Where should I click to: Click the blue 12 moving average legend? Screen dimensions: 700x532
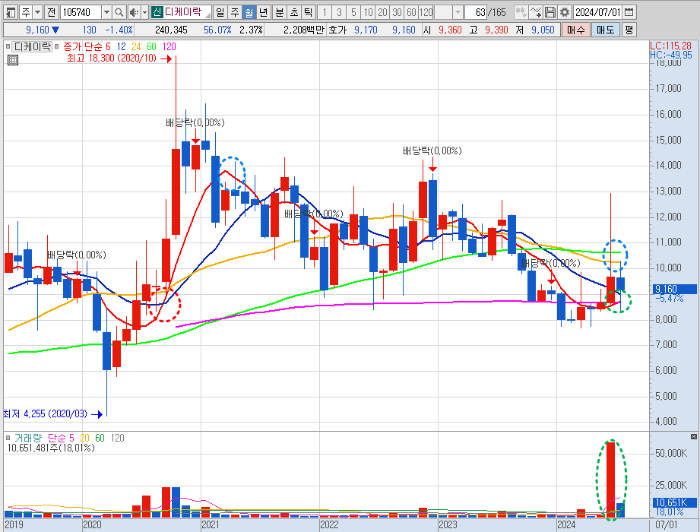point(121,46)
